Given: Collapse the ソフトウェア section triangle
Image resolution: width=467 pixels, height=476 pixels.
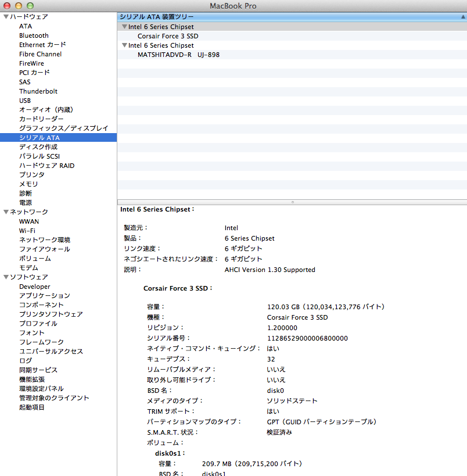Looking at the screenshot, I should [x=6, y=277].
